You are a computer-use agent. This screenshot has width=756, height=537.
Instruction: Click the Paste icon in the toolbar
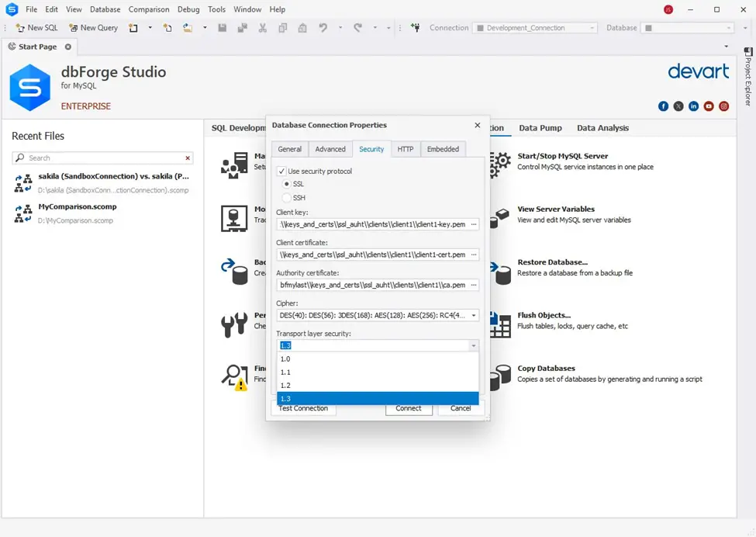click(302, 28)
